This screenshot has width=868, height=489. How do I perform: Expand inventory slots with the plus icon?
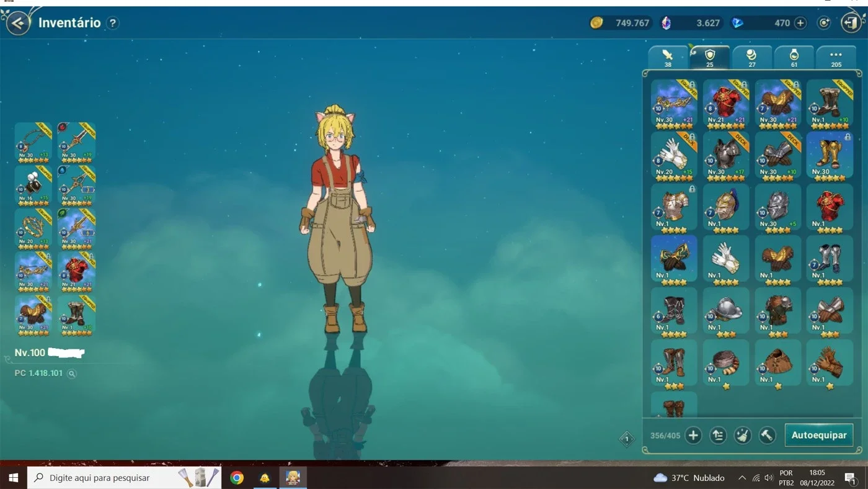click(693, 436)
